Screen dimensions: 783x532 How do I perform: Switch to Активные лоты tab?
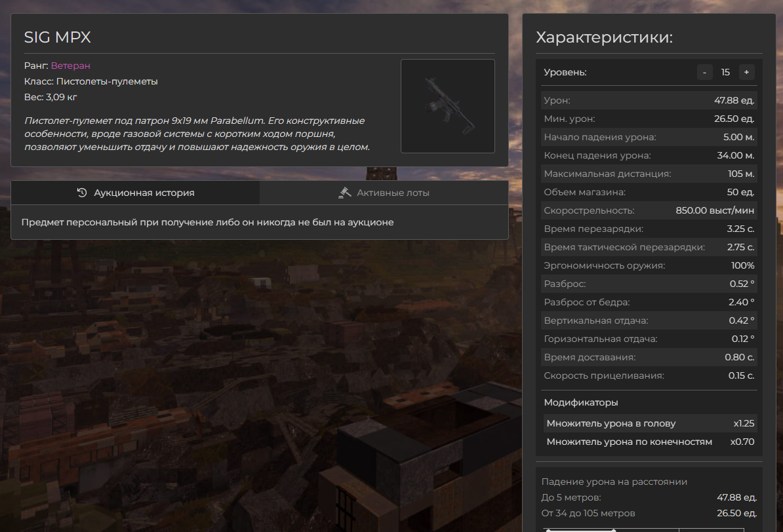384,193
